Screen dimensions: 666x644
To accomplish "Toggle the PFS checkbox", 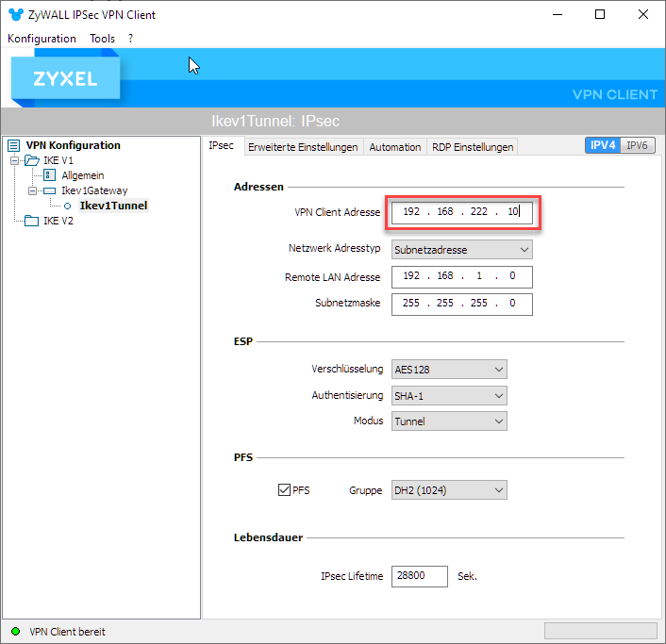I will click(284, 490).
